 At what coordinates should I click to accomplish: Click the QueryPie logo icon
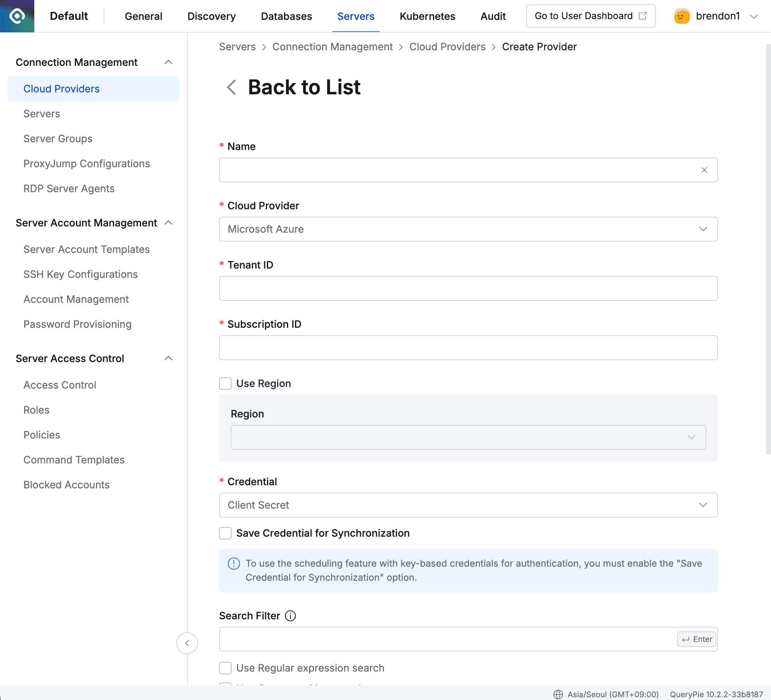tap(17, 16)
